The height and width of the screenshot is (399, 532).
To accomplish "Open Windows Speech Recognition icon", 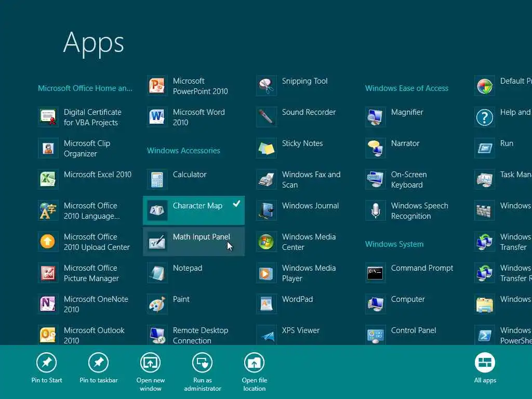I will pos(375,211).
